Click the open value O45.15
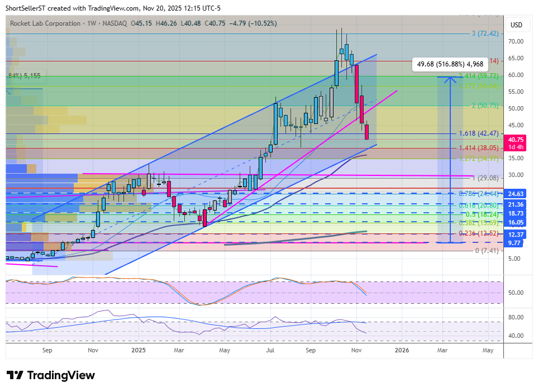The width and height of the screenshot is (538, 392). (x=141, y=23)
